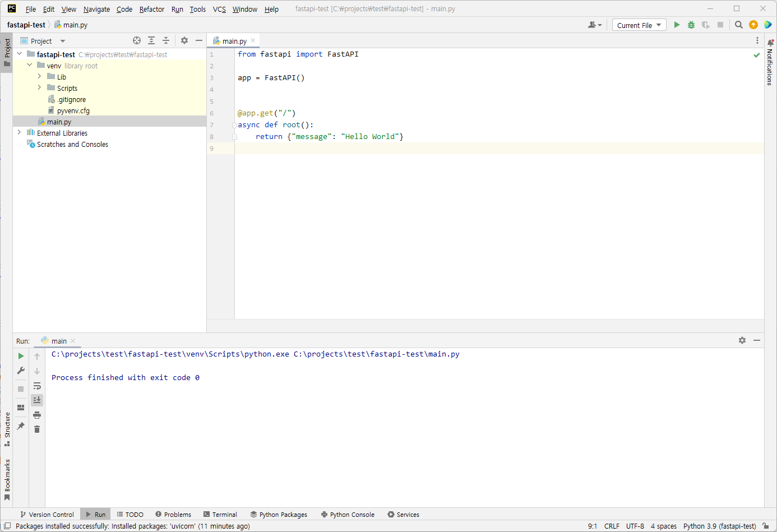Open the VCS menu
Viewport: 777px width, 532px height.
[219, 10]
